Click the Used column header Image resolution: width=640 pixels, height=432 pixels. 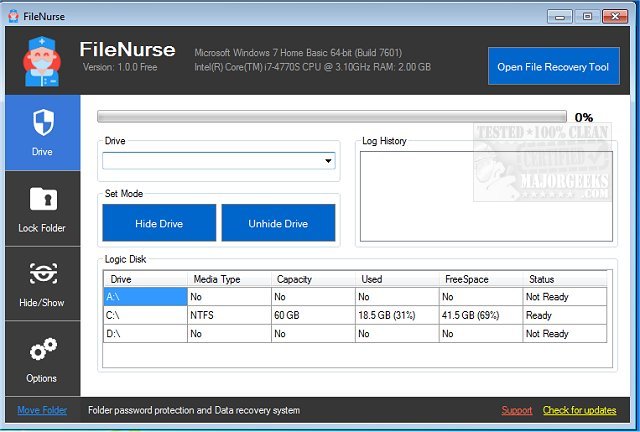click(x=397, y=279)
